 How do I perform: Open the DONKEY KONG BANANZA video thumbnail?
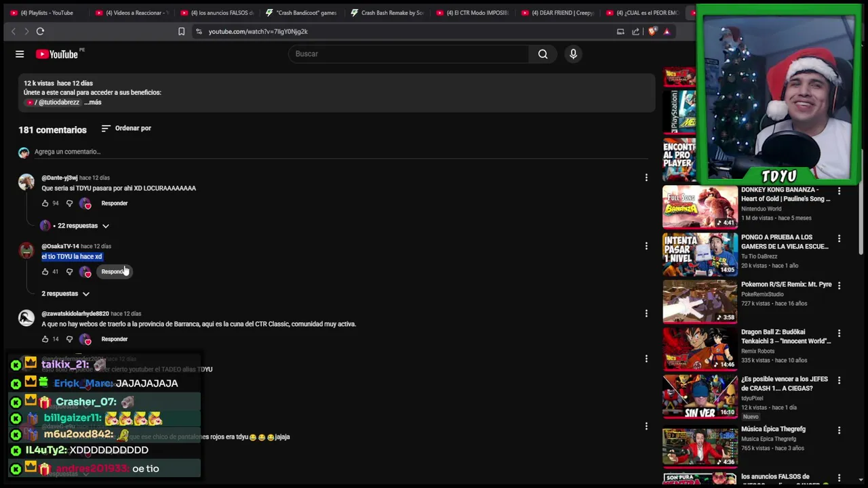click(x=700, y=207)
